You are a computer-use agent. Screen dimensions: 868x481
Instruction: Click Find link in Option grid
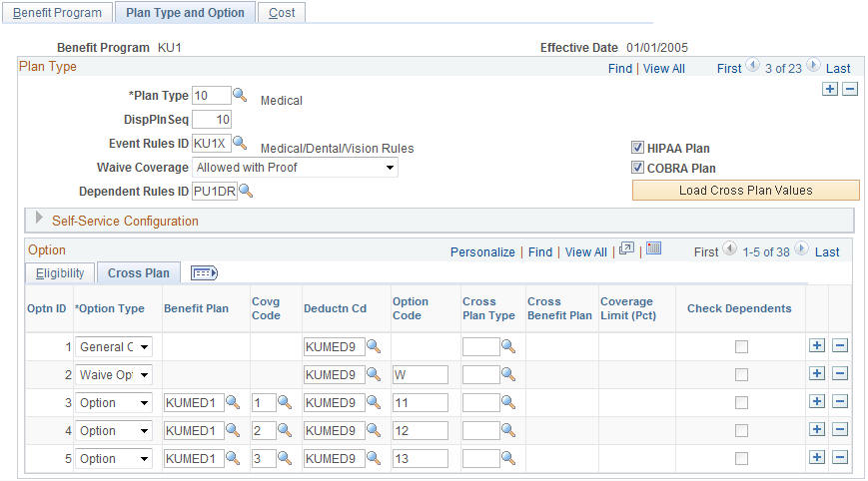(540, 252)
